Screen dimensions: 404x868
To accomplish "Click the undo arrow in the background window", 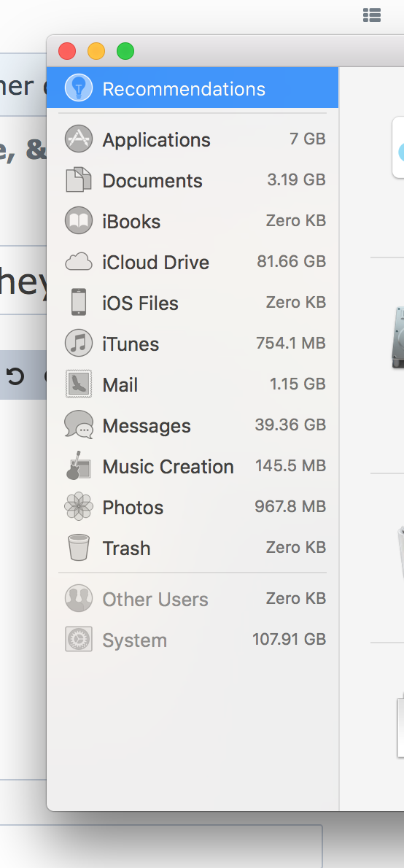I will (x=16, y=376).
